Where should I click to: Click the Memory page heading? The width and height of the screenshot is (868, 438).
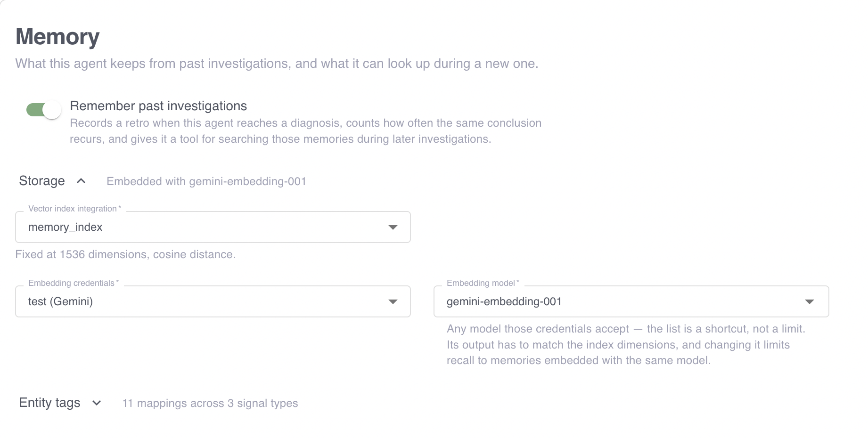(x=57, y=37)
